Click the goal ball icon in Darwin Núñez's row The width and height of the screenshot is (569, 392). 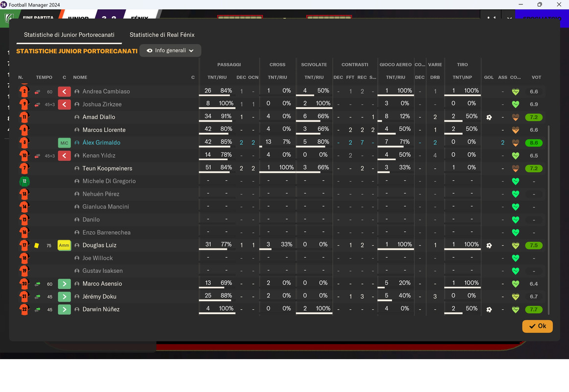tap(489, 310)
